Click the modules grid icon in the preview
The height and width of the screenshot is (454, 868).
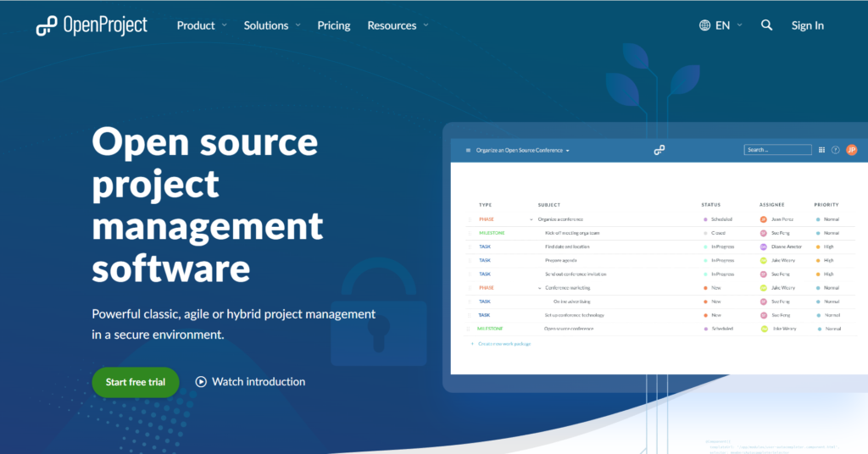coord(821,150)
